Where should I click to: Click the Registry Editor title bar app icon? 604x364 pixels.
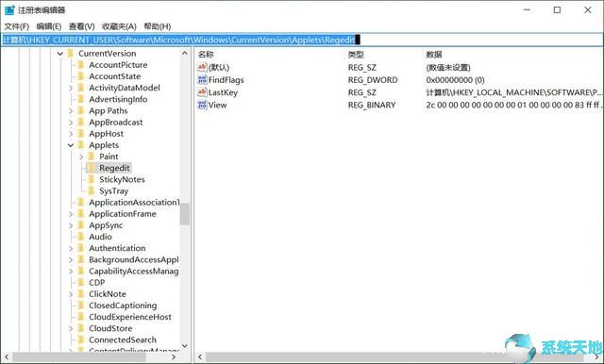(x=9, y=9)
